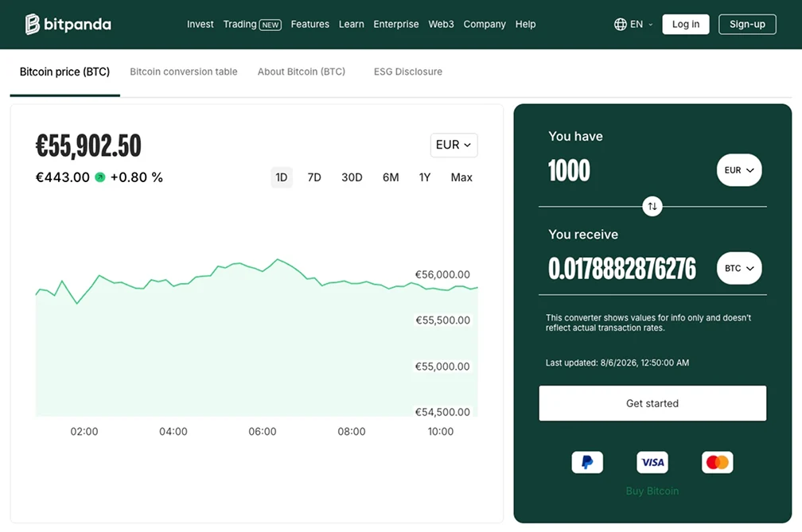Open the Help menu
The height and width of the screenshot is (532, 802).
(525, 24)
